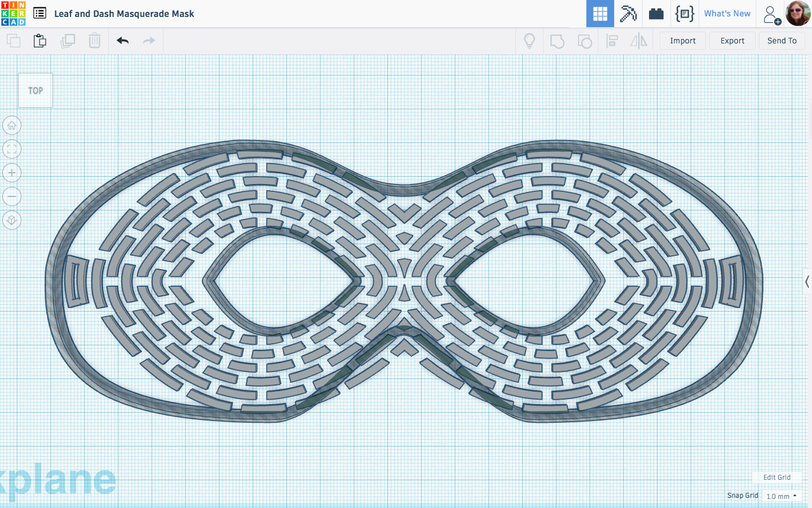
Task: Group the selected shapes
Action: (x=557, y=40)
